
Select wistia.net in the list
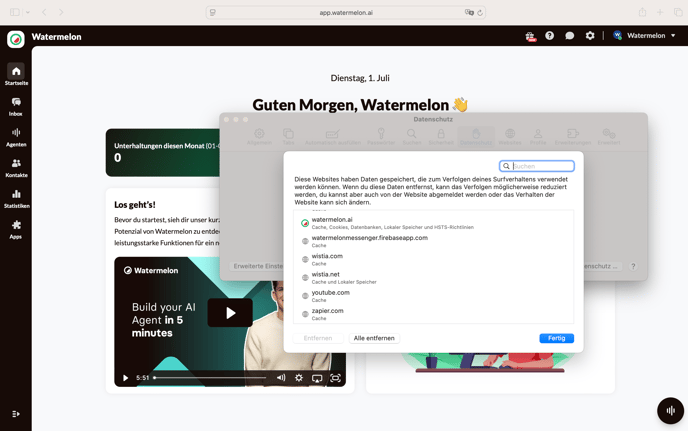coord(433,277)
